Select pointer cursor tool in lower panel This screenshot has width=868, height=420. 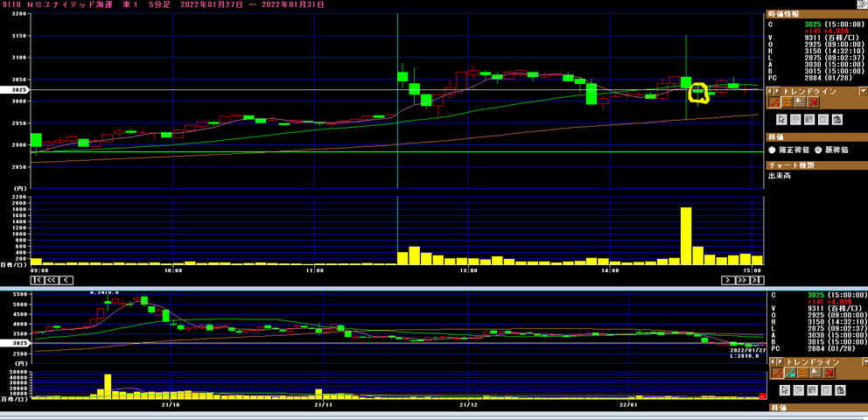(x=784, y=390)
